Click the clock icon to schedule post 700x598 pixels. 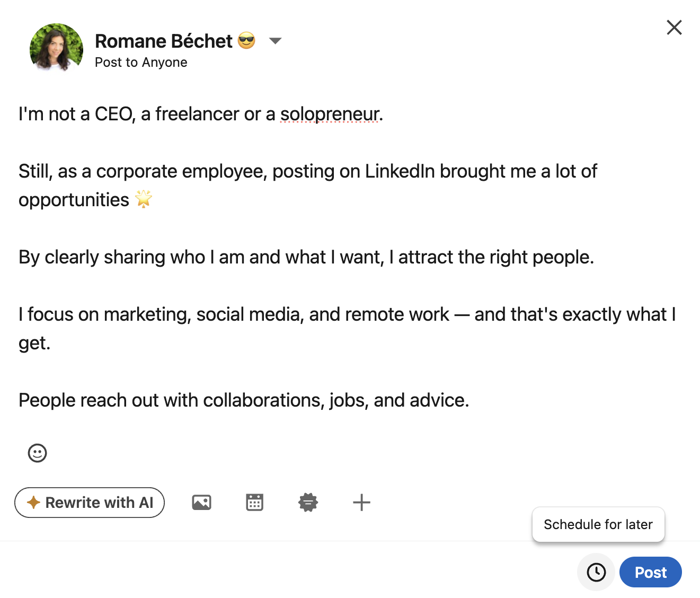coord(596,573)
